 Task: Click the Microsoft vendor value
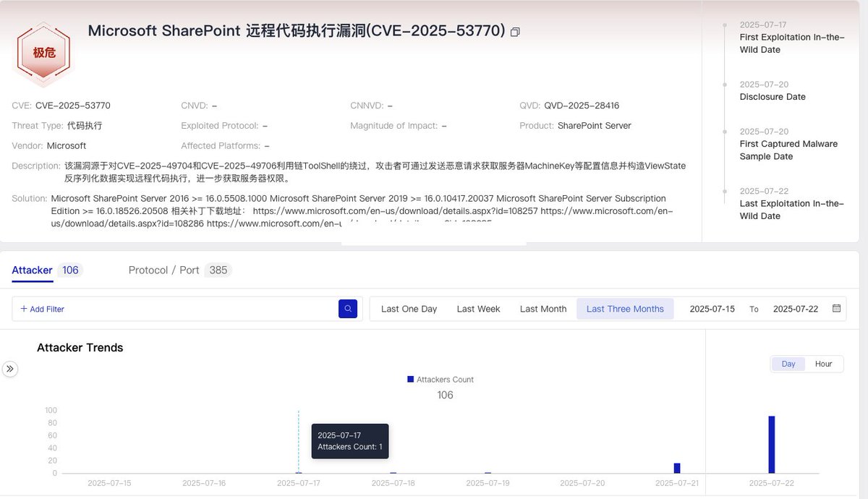click(67, 146)
